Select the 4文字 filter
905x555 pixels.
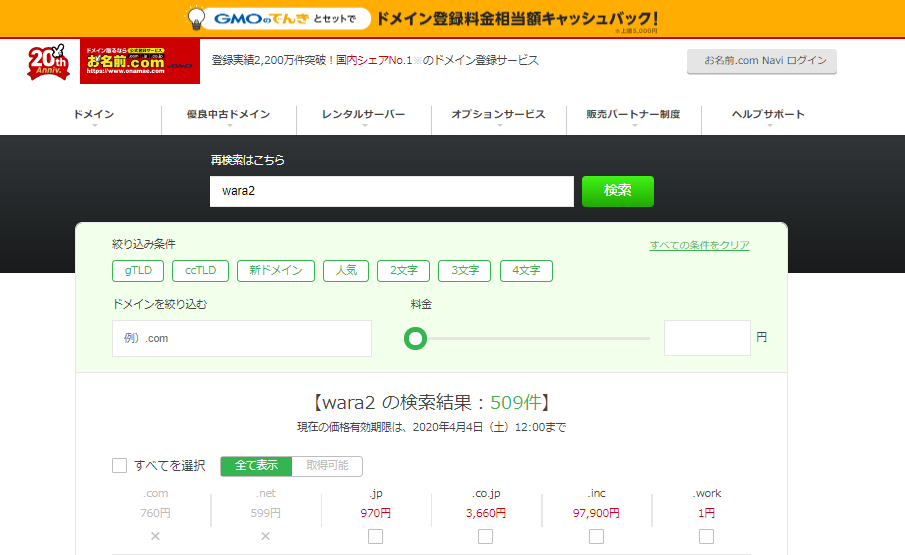coord(526,271)
